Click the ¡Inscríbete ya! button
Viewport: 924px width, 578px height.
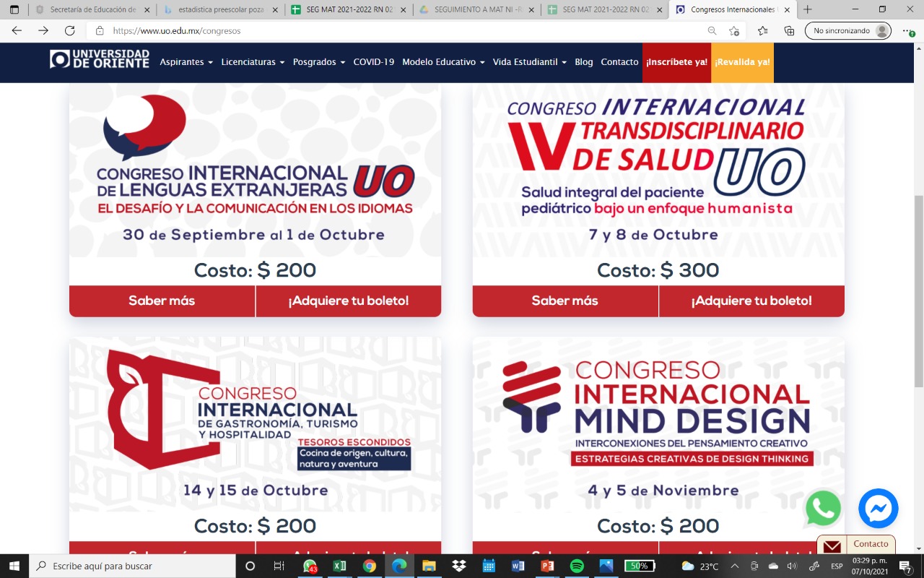click(676, 62)
